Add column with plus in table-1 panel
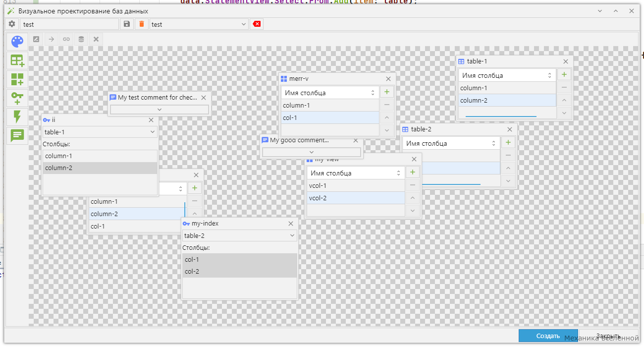The height and width of the screenshot is (347, 644). coord(564,75)
